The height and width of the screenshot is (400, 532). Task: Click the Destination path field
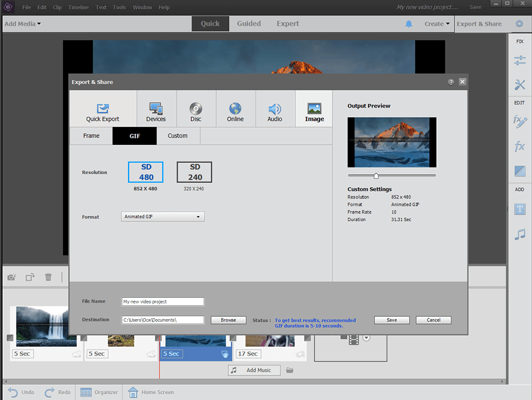tap(163, 320)
